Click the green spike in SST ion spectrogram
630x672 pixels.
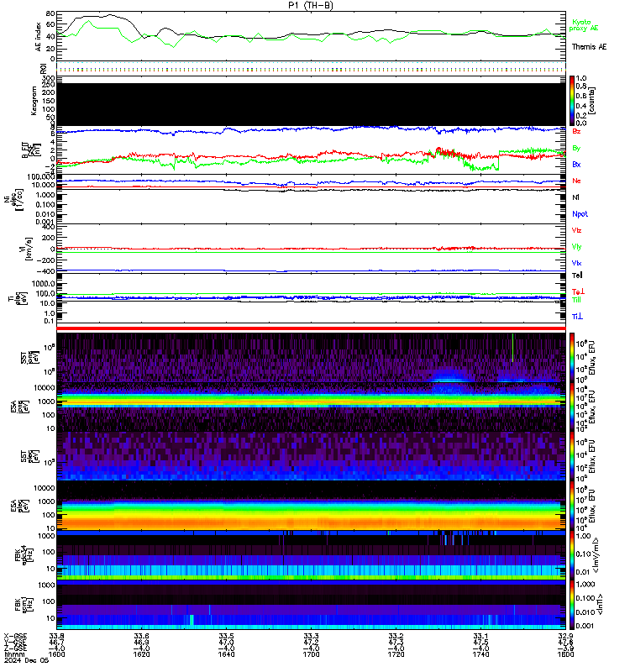point(512,347)
